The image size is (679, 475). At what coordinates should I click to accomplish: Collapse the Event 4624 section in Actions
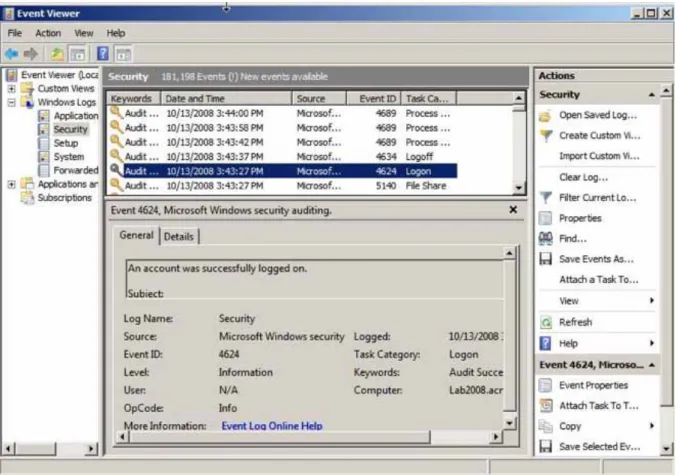point(652,365)
